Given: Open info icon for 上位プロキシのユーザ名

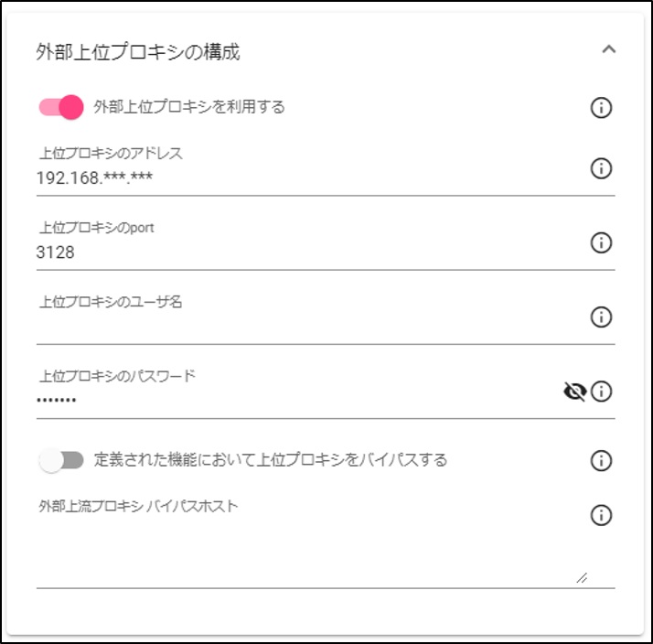Looking at the screenshot, I should coord(601,317).
